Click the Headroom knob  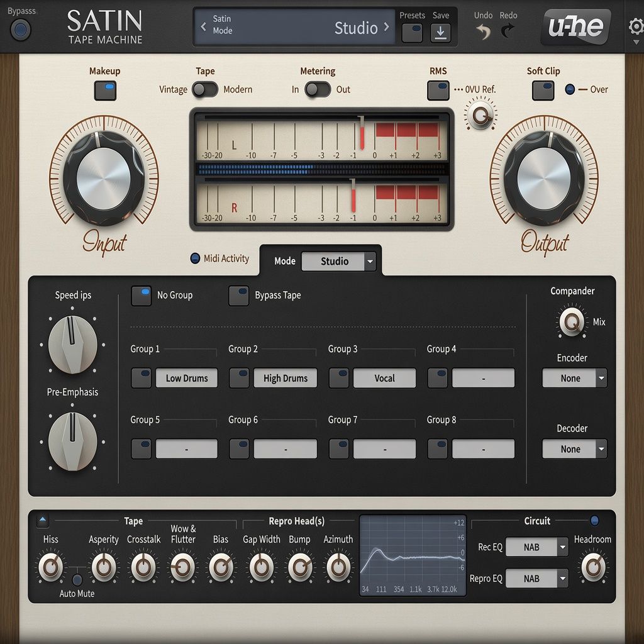click(593, 567)
